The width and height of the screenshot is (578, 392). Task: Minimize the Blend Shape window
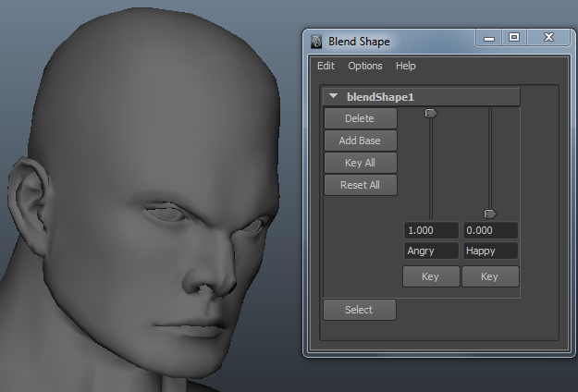[x=487, y=38]
